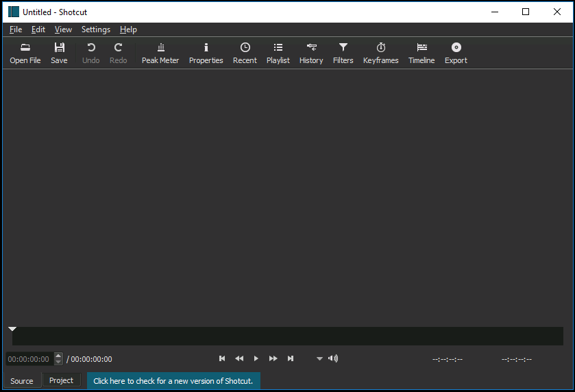Open the volume control speaker icon
Viewport: 575px width, 392px height.
coord(333,358)
